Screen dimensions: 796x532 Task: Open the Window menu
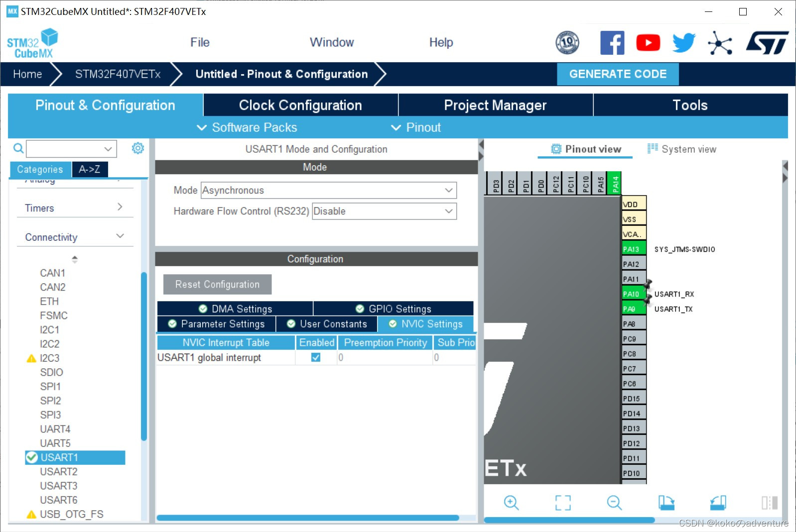[332, 42]
